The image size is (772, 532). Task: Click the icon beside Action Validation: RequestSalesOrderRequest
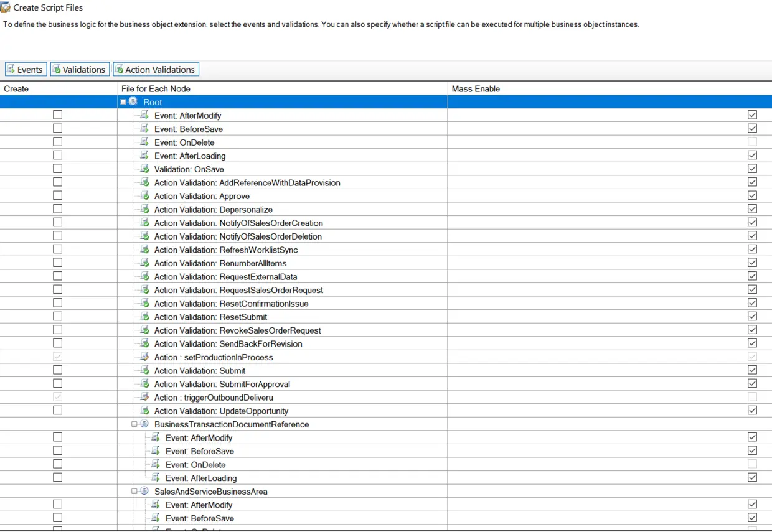[144, 290]
